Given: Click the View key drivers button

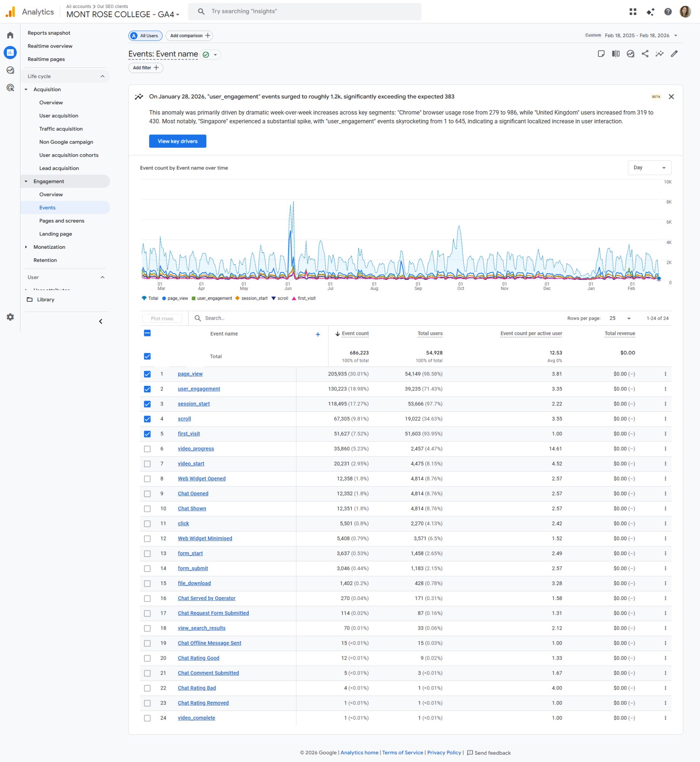Looking at the screenshot, I should [x=177, y=141].
